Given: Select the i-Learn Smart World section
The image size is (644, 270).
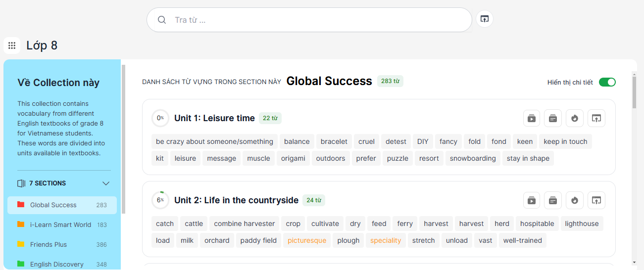Looking at the screenshot, I should click(61, 225).
